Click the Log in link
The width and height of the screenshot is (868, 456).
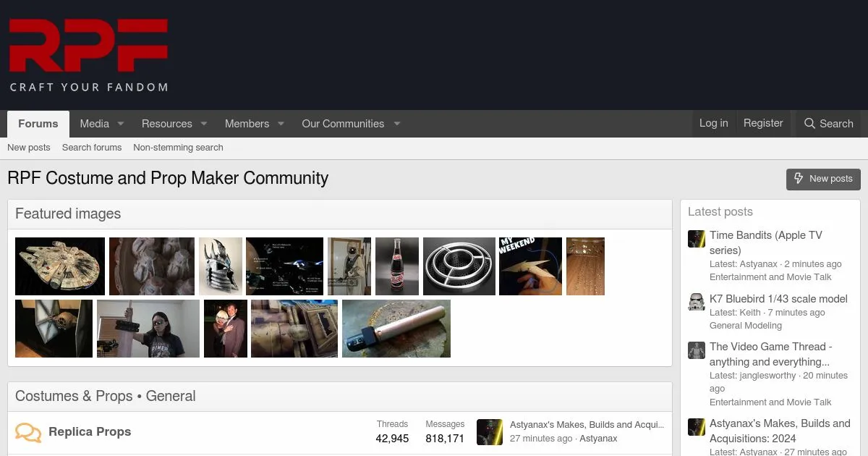713,123
